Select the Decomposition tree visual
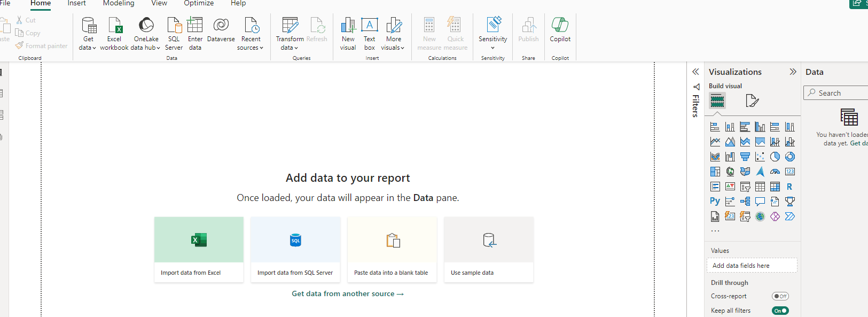This screenshot has height=317, width=868. [x=745, y=202]
